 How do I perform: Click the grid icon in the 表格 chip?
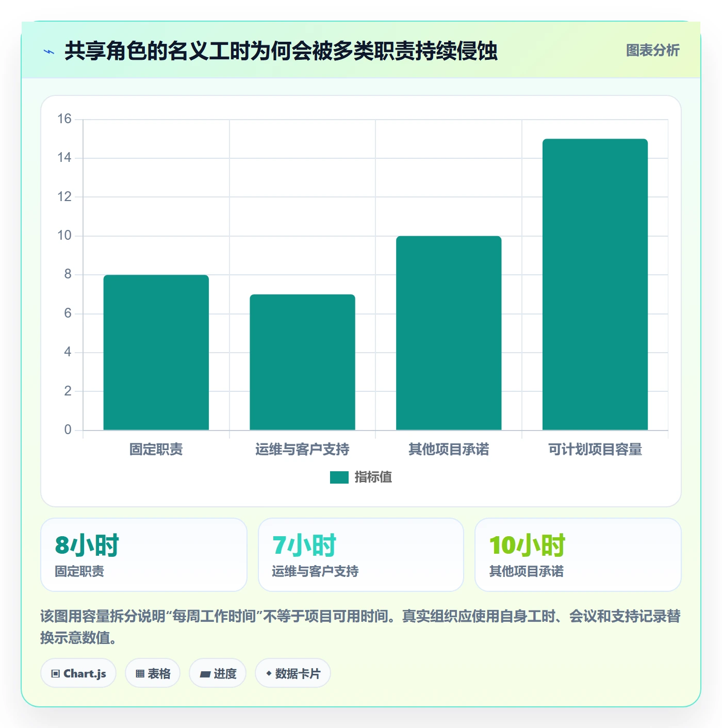[x=140, y=674]
